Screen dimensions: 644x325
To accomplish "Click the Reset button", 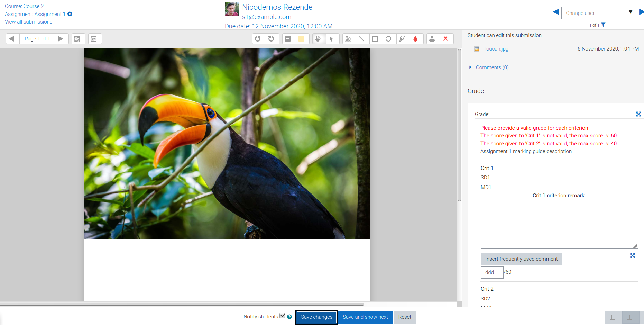I will (405, 317).
